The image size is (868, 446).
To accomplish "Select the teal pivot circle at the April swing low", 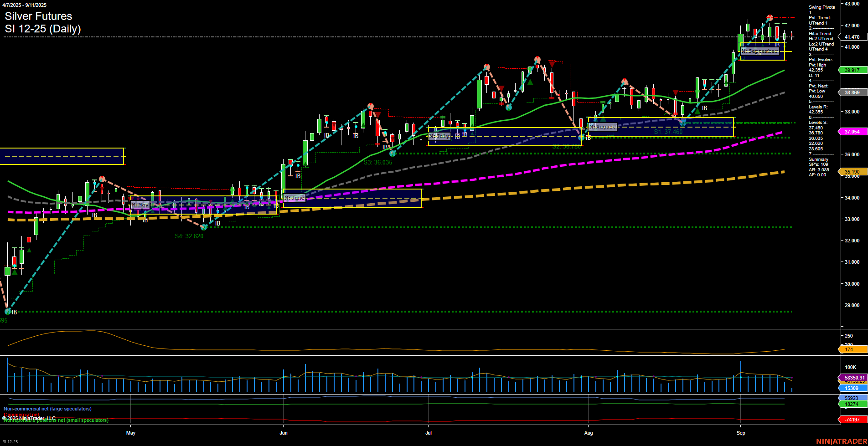I will (8, 312).
